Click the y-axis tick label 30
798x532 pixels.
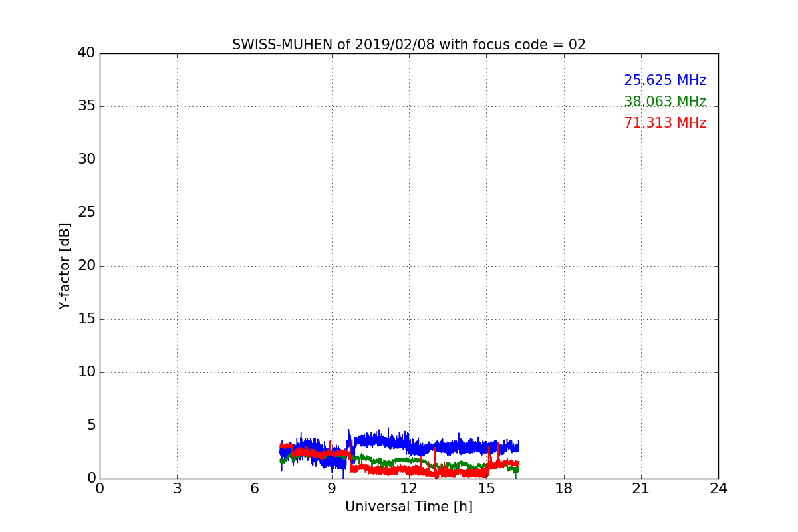[86, 159]
